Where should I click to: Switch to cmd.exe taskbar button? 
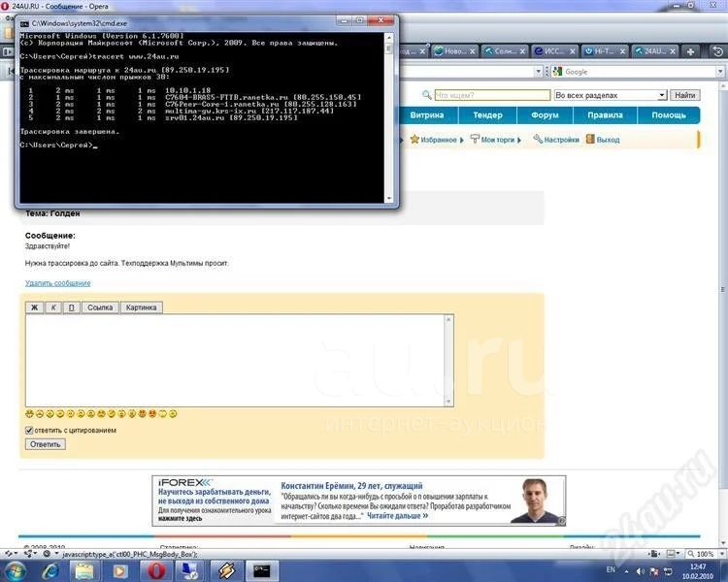click(x=262, y=571)
